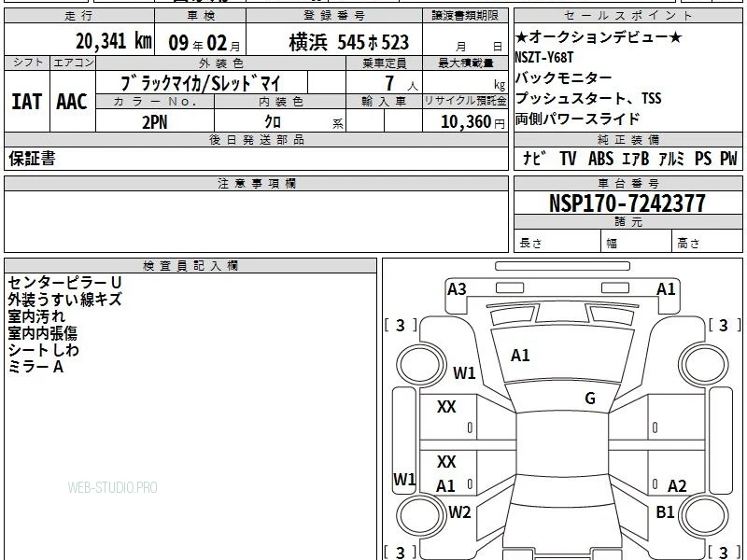Click the B1 damage mark

(665, 511)
